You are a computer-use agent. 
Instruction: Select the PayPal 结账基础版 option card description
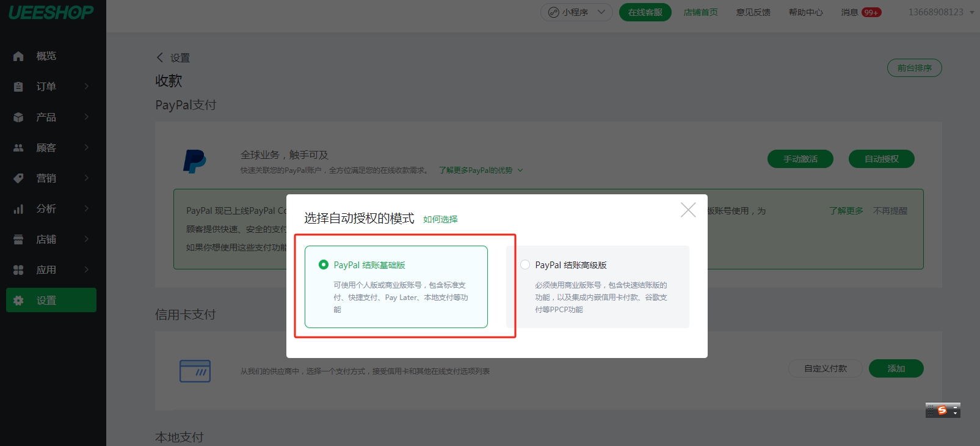coord(401,298)
